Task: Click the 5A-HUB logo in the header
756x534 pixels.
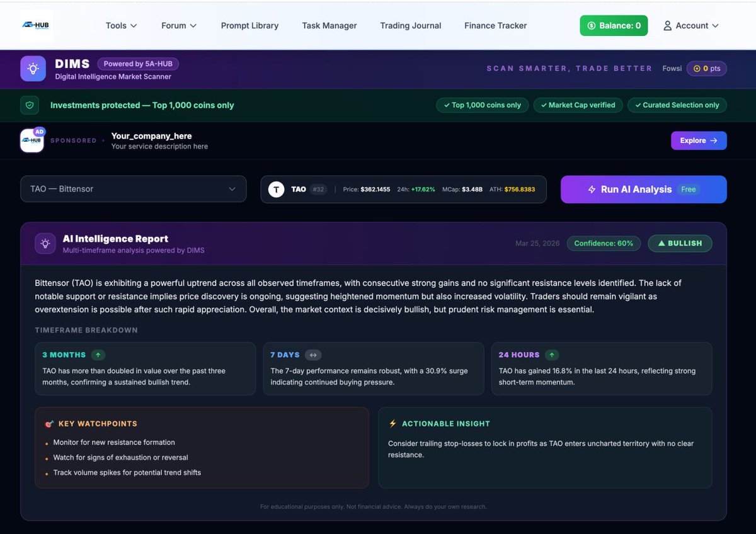Action: pos(36,25)
